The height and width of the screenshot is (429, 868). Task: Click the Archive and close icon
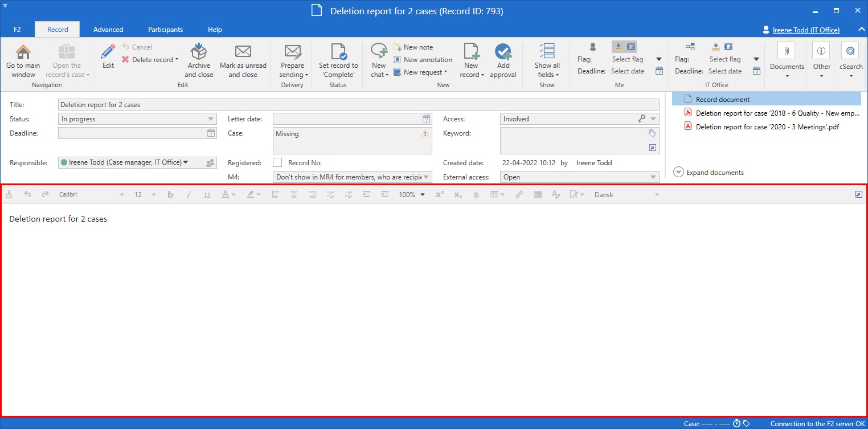(x=199, y=52)
